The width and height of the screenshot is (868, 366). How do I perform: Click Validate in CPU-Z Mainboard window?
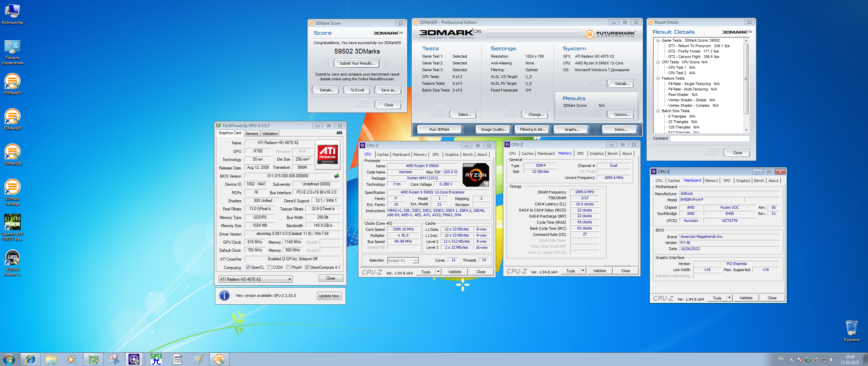pos(746,298)
